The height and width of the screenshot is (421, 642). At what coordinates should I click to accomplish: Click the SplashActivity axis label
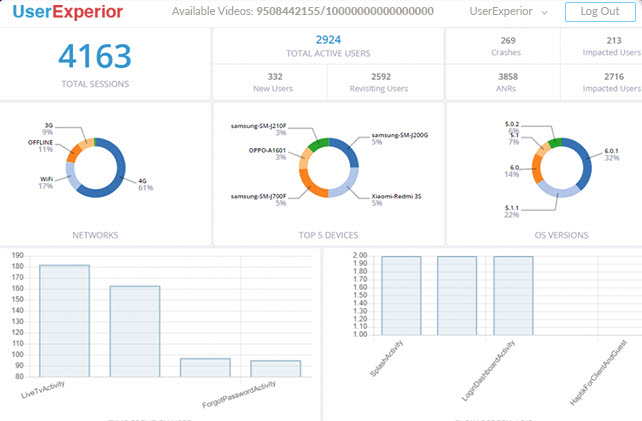[x=387, y=358]
